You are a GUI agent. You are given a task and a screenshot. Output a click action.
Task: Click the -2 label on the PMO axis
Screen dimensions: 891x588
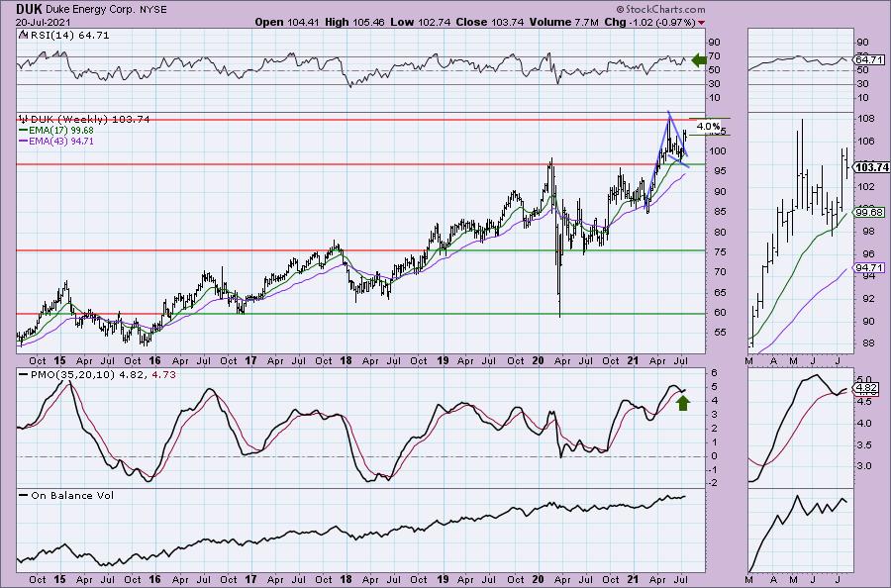(712, 483)
